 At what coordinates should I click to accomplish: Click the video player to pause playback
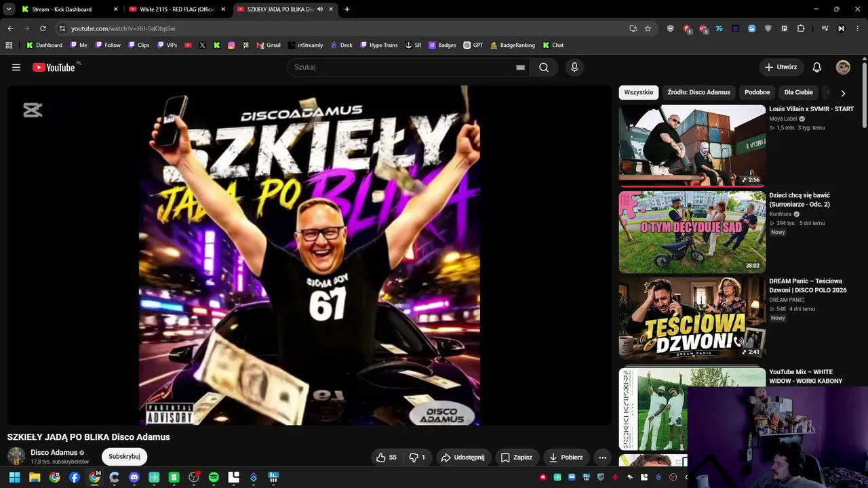pyautogui.click(x=309, y=255)
